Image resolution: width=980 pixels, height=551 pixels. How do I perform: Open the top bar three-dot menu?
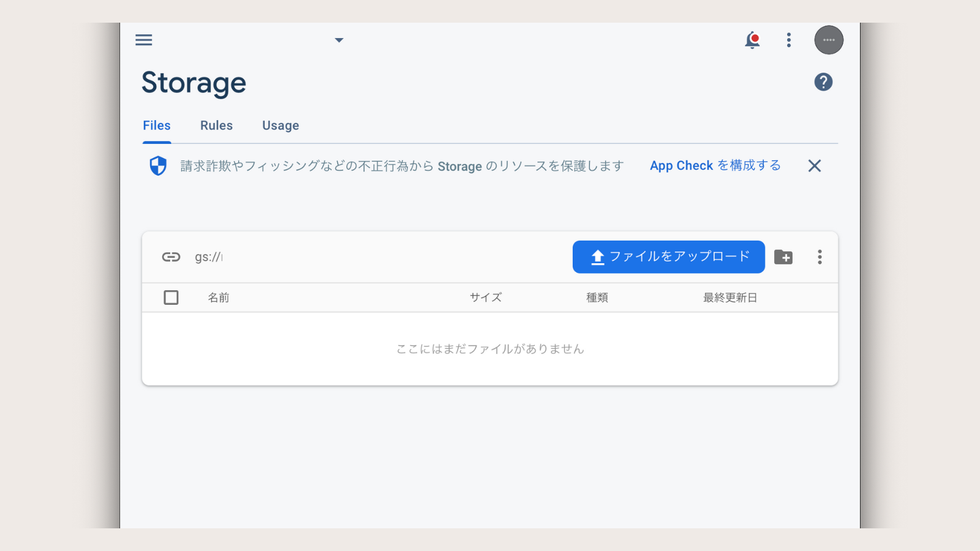click(789, 40)
